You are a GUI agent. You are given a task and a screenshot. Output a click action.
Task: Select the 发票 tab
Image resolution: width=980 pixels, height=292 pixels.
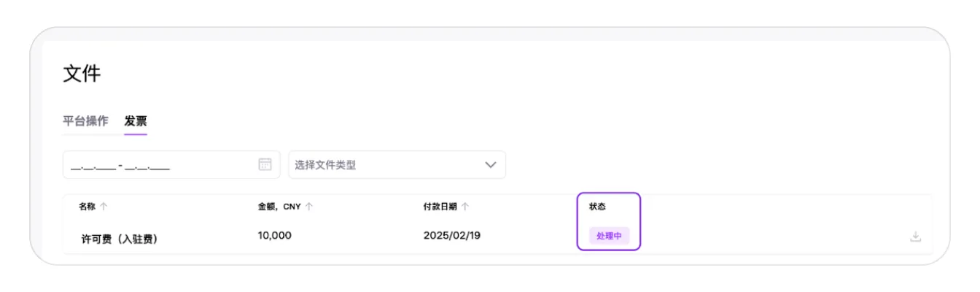[136, 121]
